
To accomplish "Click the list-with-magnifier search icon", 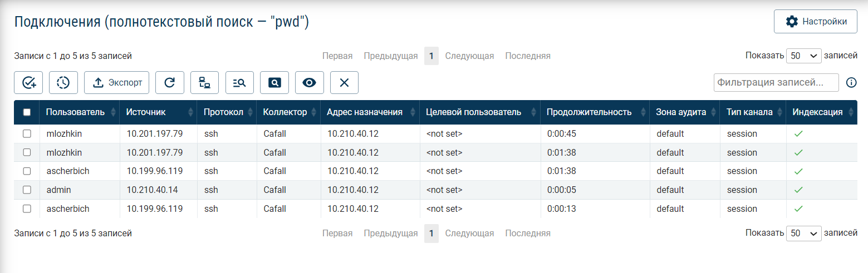I will point(239,83).
